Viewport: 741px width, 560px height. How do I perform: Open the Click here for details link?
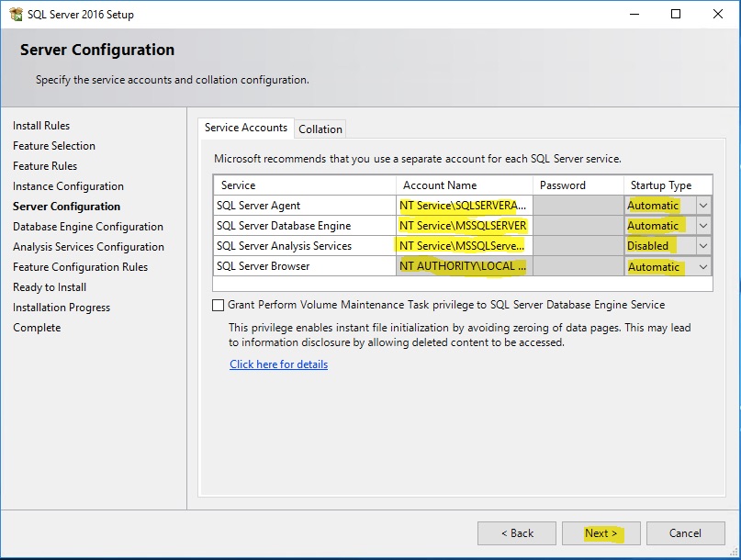278,364
